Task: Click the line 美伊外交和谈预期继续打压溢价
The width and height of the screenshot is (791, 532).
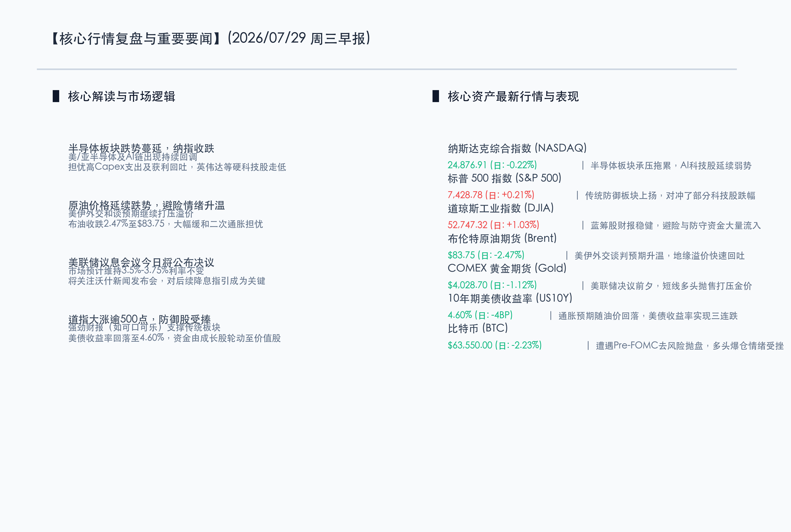Action: (x=131, y=214)
